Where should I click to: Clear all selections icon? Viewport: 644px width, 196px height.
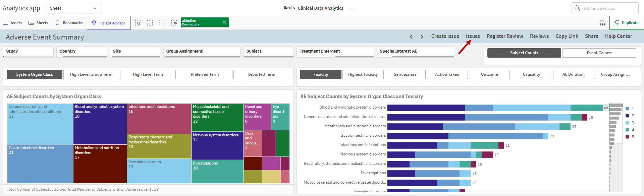(x=174, y=23)
